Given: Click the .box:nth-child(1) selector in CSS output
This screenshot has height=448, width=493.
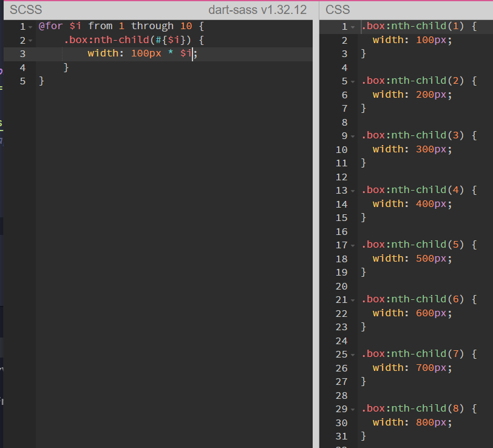Looking at the screenshot, I should point(412,26).
